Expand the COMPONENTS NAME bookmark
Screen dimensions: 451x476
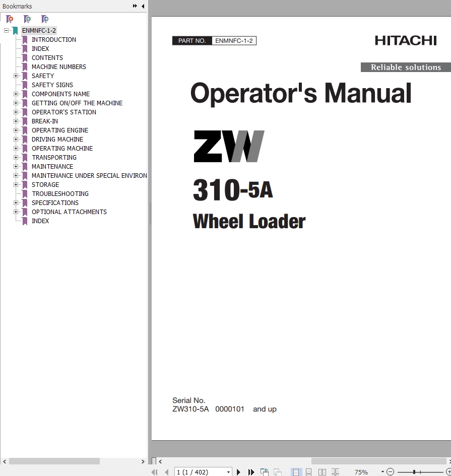pos(16,94)
